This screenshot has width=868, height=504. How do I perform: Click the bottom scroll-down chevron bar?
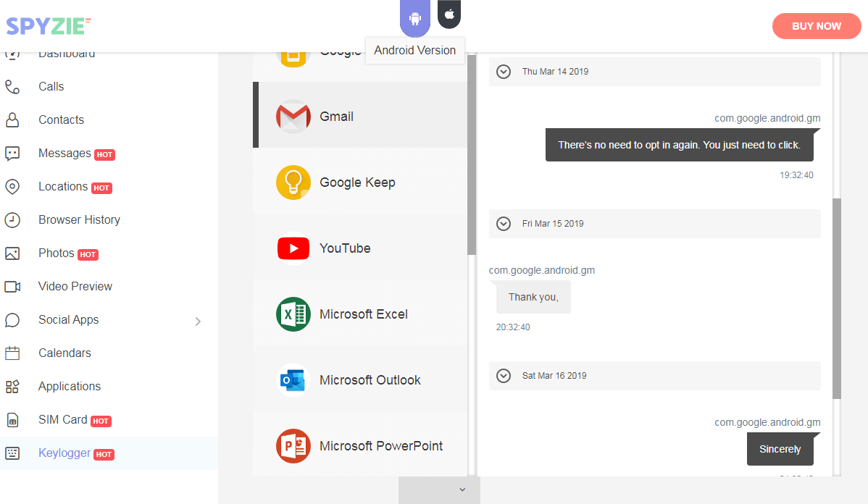pos(439,490)
